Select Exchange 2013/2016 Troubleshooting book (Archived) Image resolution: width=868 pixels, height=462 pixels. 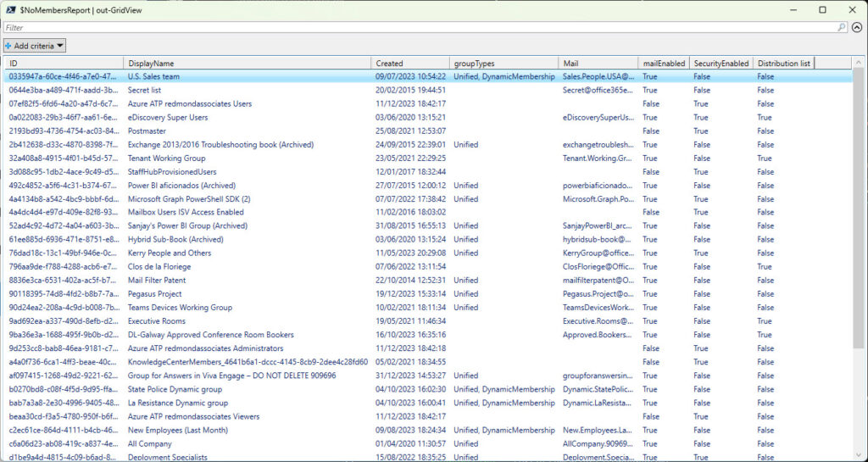(x=428, y=144)
